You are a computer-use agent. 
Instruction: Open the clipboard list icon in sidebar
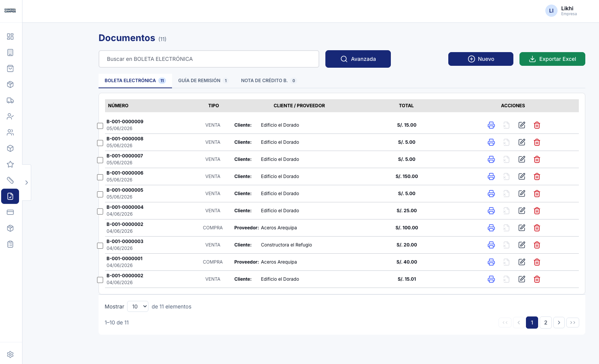(10, 244)
